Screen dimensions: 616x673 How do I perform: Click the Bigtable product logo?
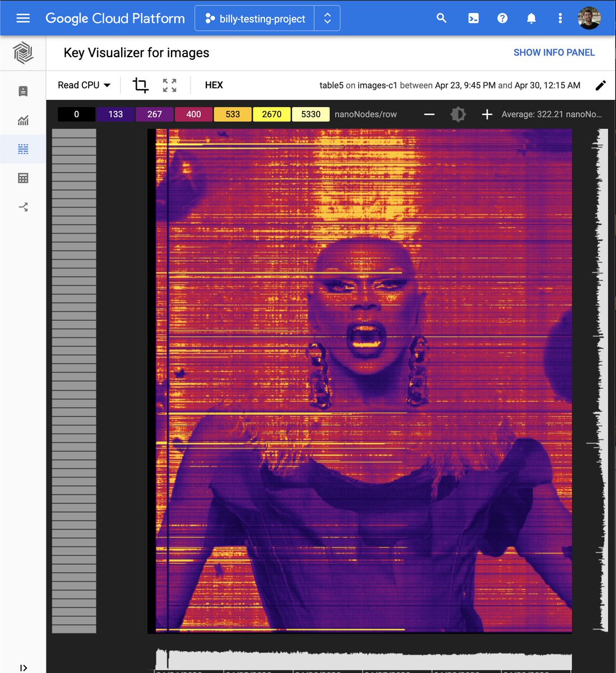[23, 53]
